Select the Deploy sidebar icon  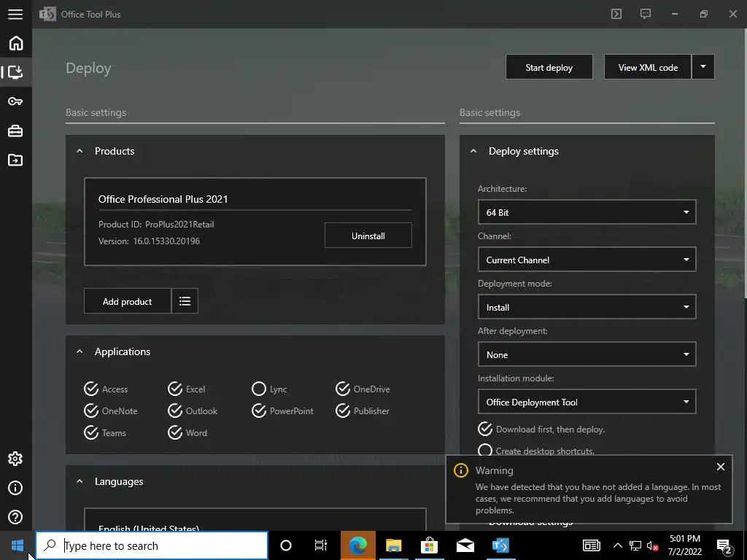click(16, 72)
